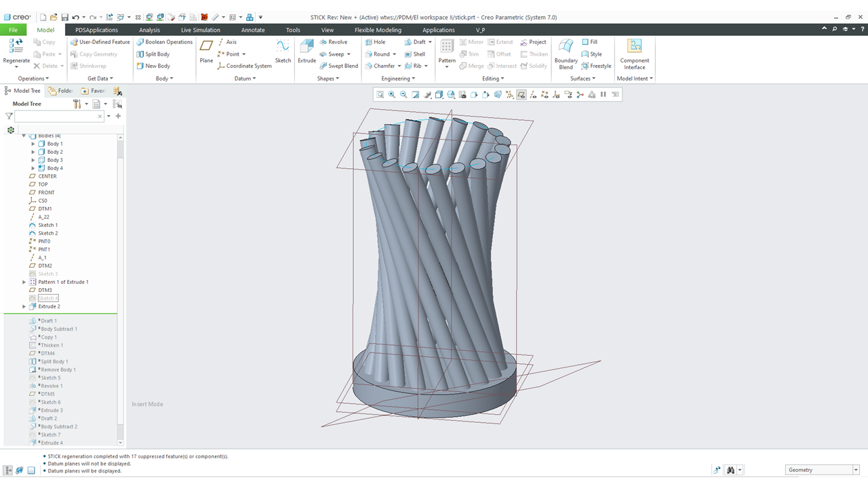
Task: Launch the Freestyle tool
Action: pos(596,66)
